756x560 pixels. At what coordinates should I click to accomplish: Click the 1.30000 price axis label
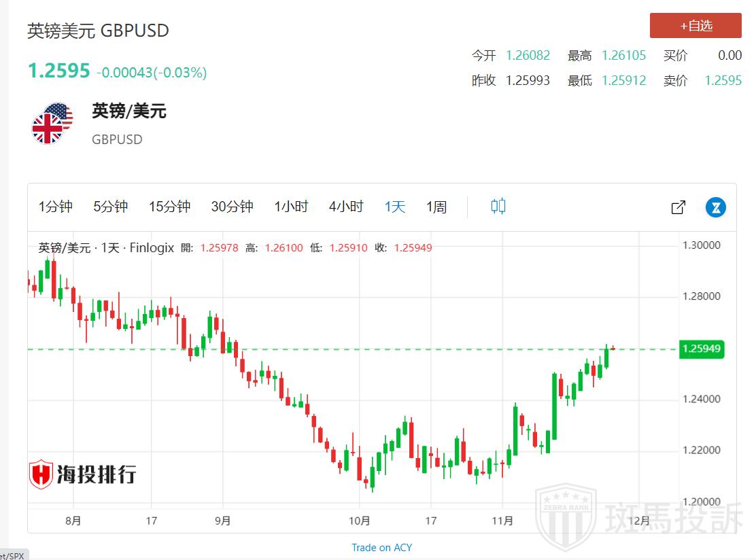pos(701,245)
